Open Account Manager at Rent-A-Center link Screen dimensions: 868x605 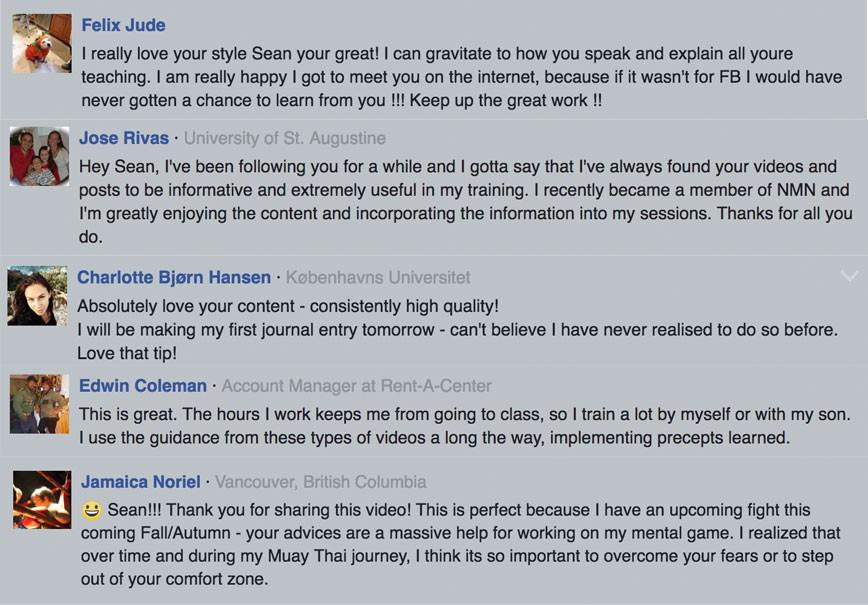[x=356, y=386]
